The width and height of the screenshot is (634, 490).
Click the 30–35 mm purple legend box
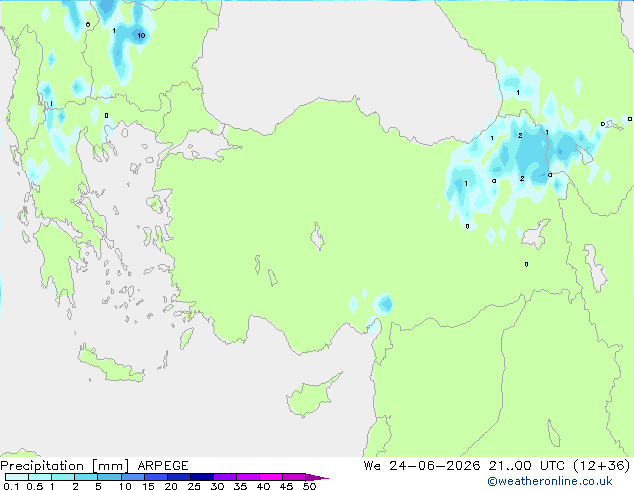coord(224,477)
